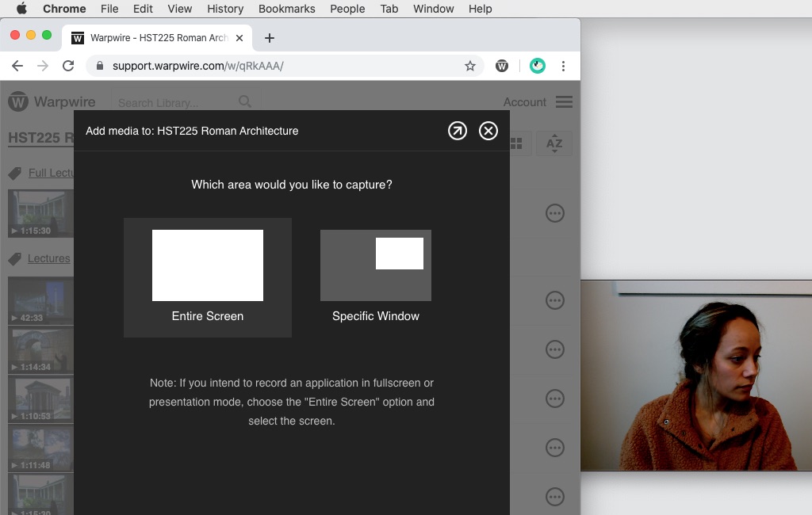
Task: Open the Bookmarks menu
Action: [286, 9]
